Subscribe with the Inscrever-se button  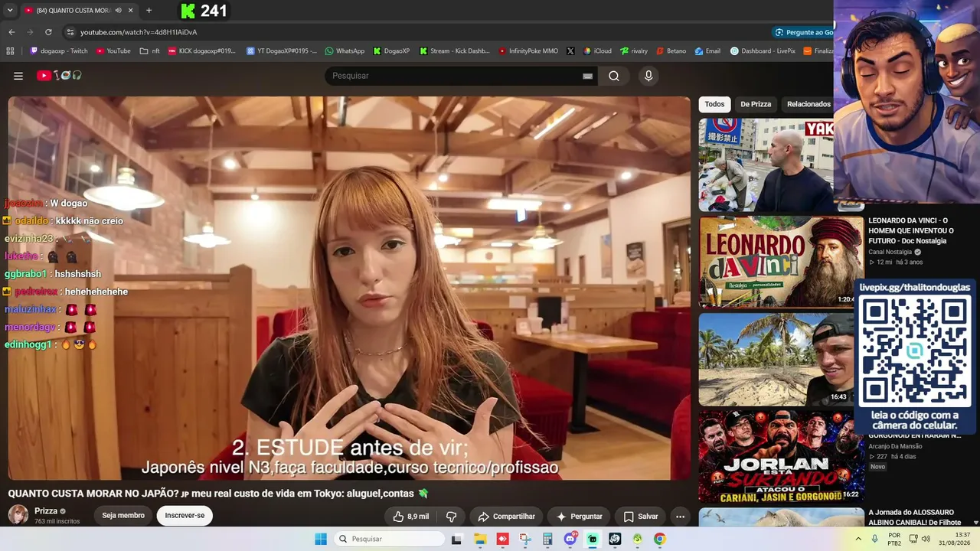point(185,516)
